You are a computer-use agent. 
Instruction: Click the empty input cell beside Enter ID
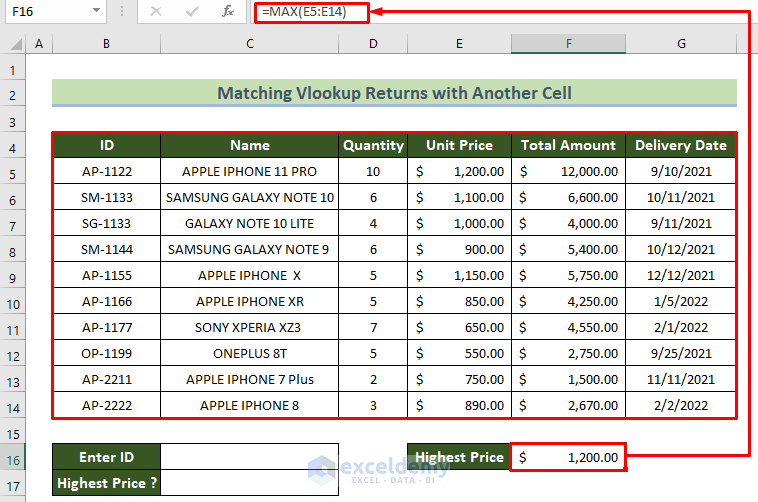(249, 457)
